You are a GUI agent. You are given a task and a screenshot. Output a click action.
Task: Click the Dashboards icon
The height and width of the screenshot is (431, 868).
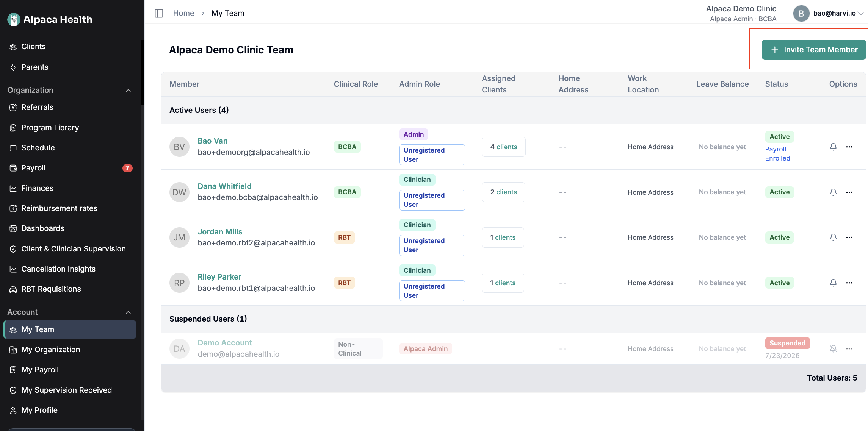pos(13,228)
